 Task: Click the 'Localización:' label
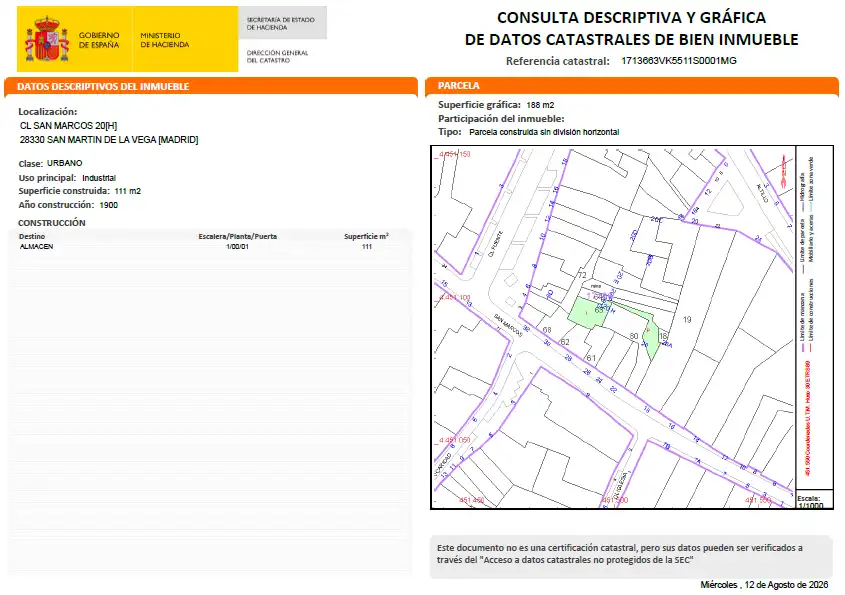48,112
